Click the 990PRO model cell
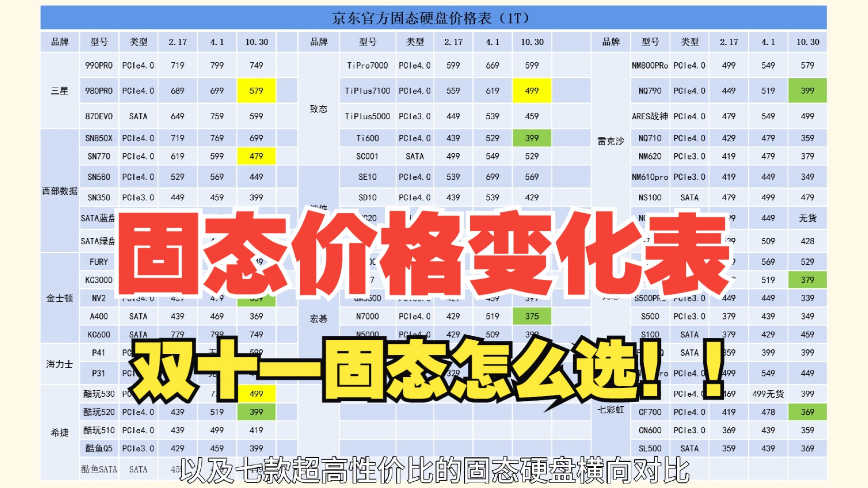This screenshot has width=868, height=488. 99,66
